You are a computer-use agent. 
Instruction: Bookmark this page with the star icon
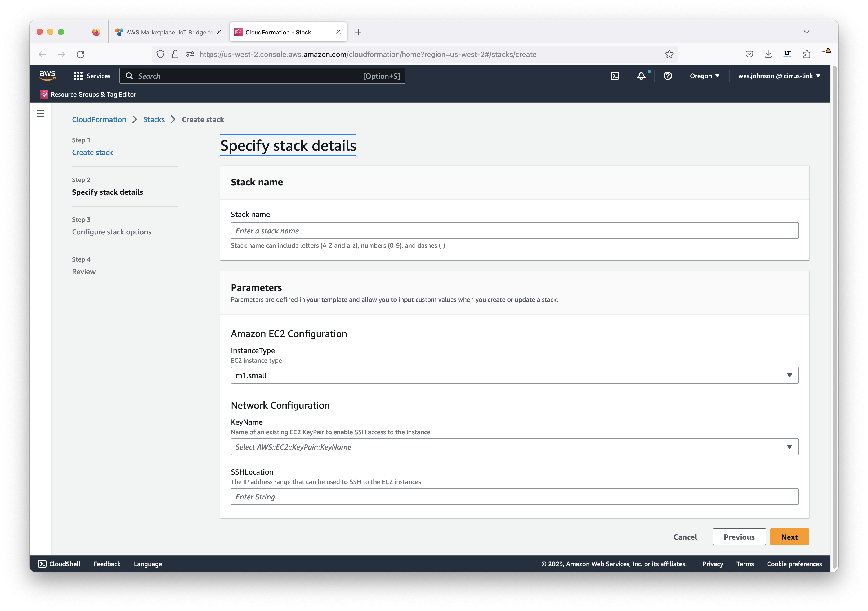pos(669,55)
